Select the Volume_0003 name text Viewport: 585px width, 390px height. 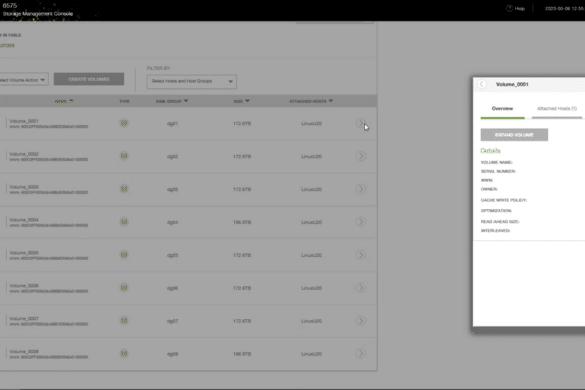pos(24,187)
